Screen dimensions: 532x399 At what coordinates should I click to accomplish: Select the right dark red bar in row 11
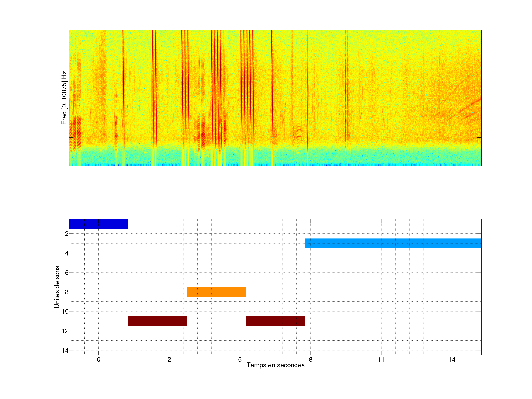[x=275, y=321]
